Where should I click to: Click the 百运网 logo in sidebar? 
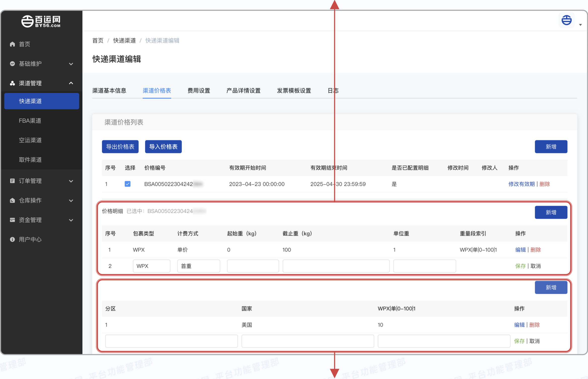[41, 21]
